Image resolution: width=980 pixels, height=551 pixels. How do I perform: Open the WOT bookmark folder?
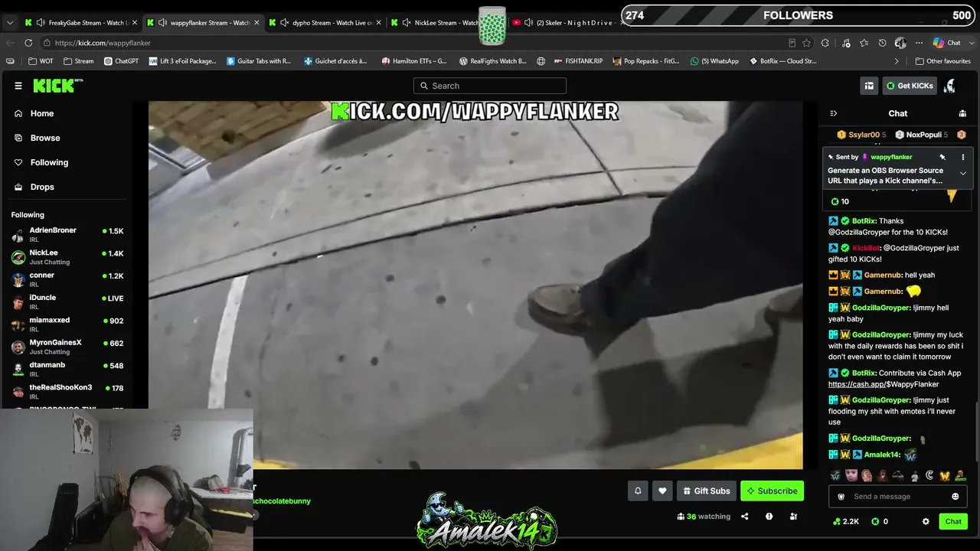(41, 61)
